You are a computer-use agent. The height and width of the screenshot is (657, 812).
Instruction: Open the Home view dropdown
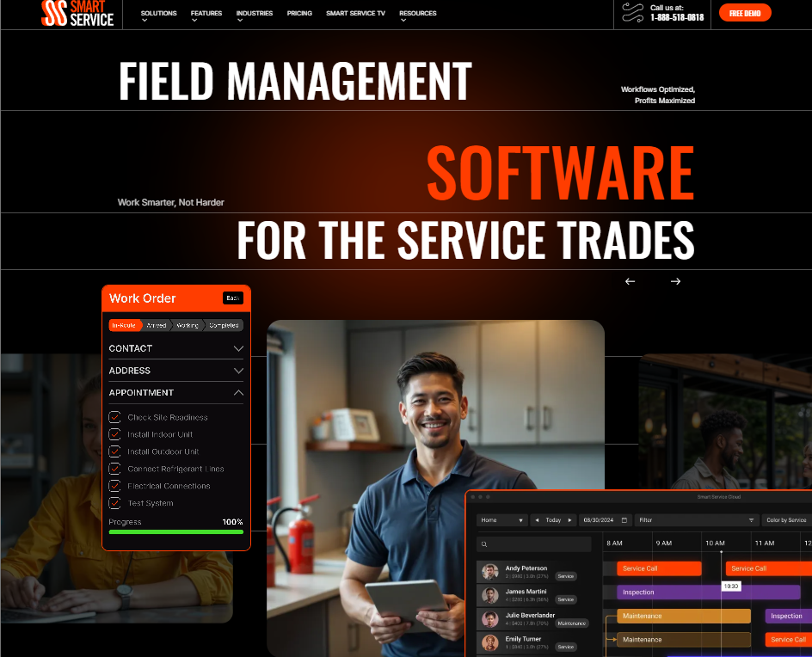(504, 519)
